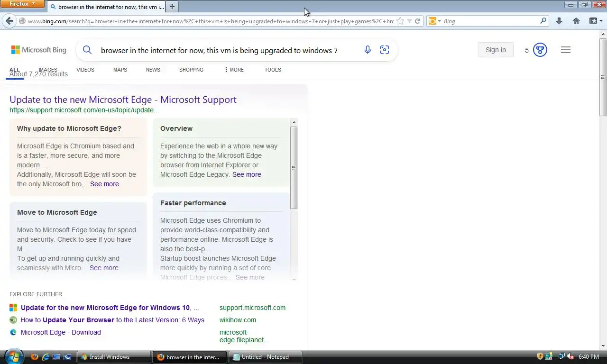Click the network connection tray icon
The width and height of the screenshot is (607, 364).
(561, 356)
